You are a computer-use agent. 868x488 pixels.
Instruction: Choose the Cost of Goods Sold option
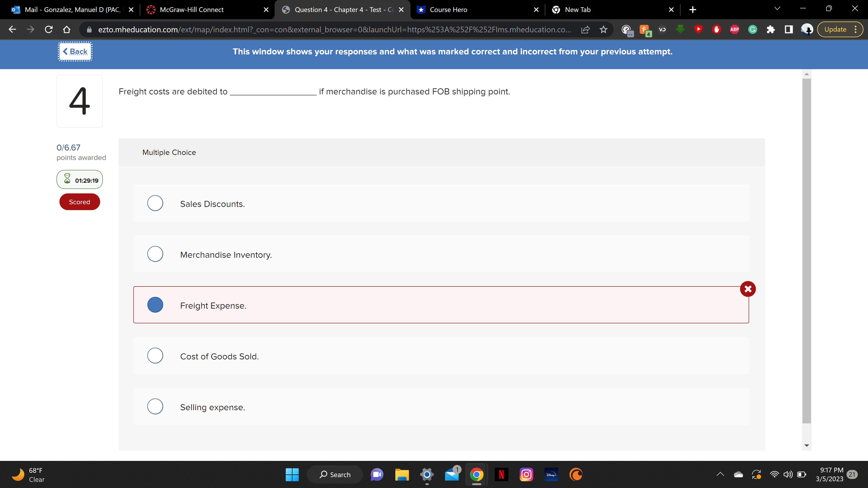click(x=155, y=356)
